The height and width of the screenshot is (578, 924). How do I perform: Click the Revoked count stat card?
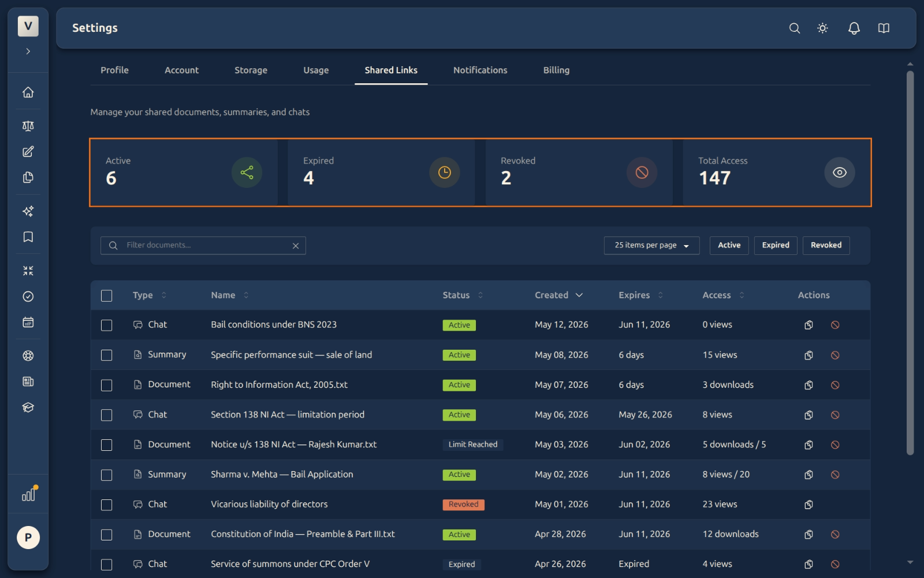579,172
